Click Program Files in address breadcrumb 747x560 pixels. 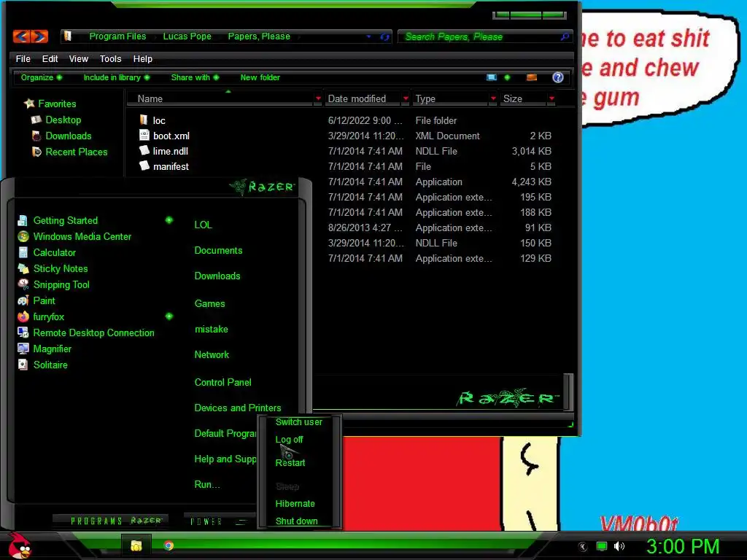tap(117, 36)
